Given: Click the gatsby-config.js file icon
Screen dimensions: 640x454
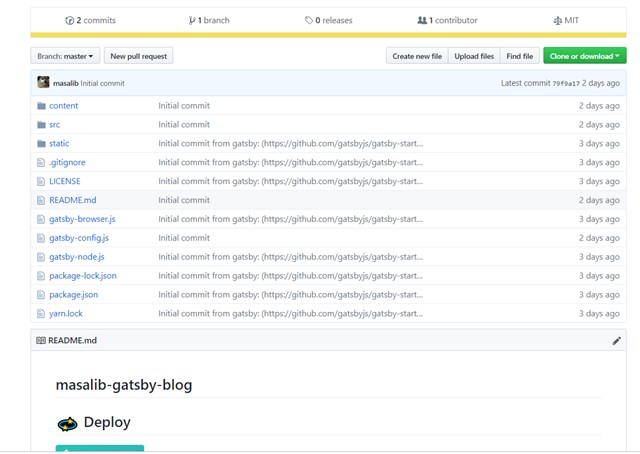Looking at the screenshot, I should 41,238.
